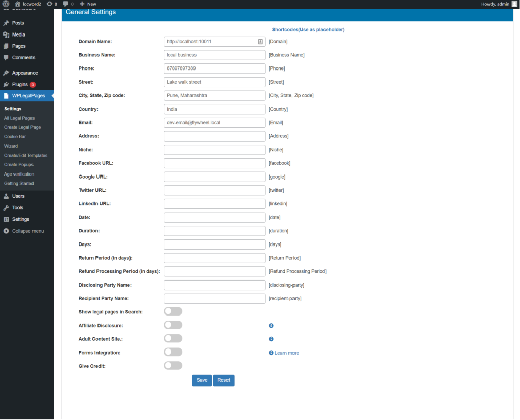
Task: Open the Shortcodes placeholder link
Action: (x=308, y=29)
